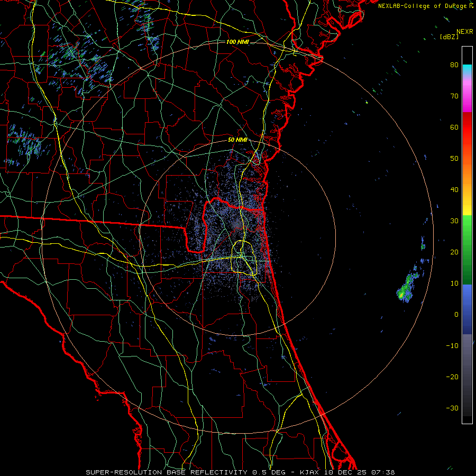Click the "10 DEC 25" date in the caption
This screenshot has width=476, height=476.
coord(345,472)
